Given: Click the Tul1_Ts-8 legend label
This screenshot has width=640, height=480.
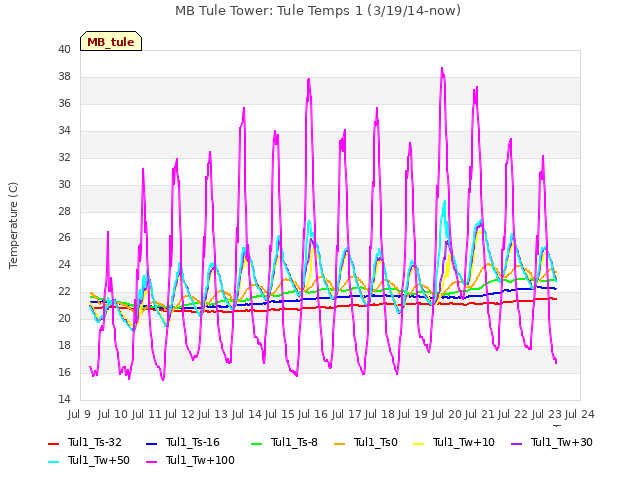Looking at the screenshot, I should (x=294, y=442).
